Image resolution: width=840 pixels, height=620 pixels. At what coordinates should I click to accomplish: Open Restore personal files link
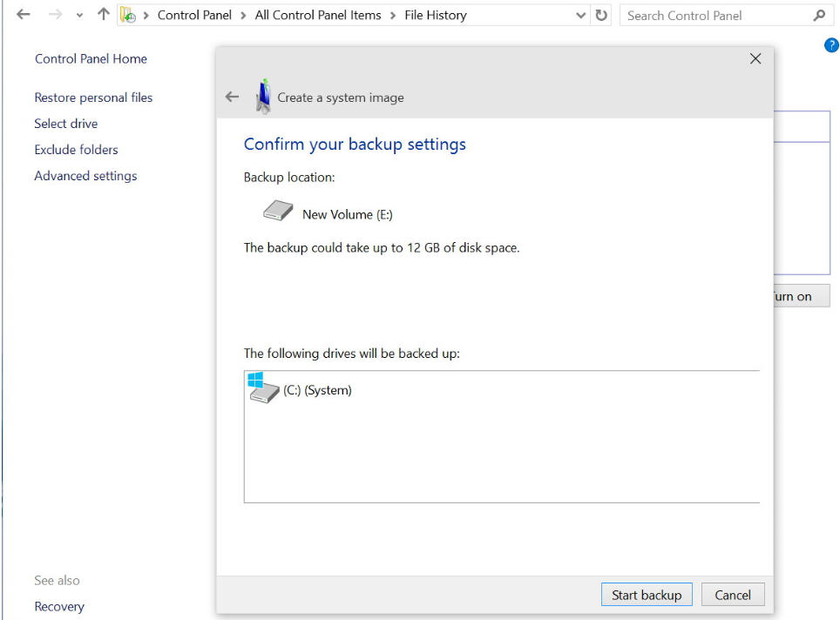93,98
